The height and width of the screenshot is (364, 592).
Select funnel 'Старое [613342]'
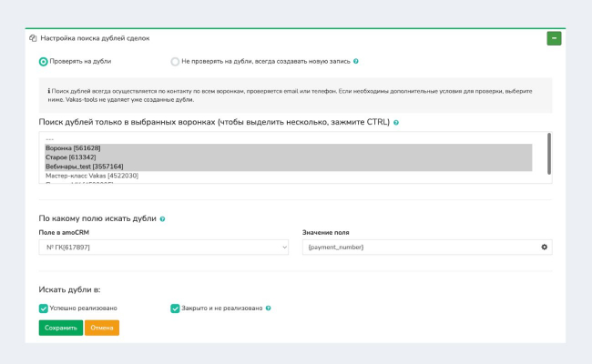point(289,157)
